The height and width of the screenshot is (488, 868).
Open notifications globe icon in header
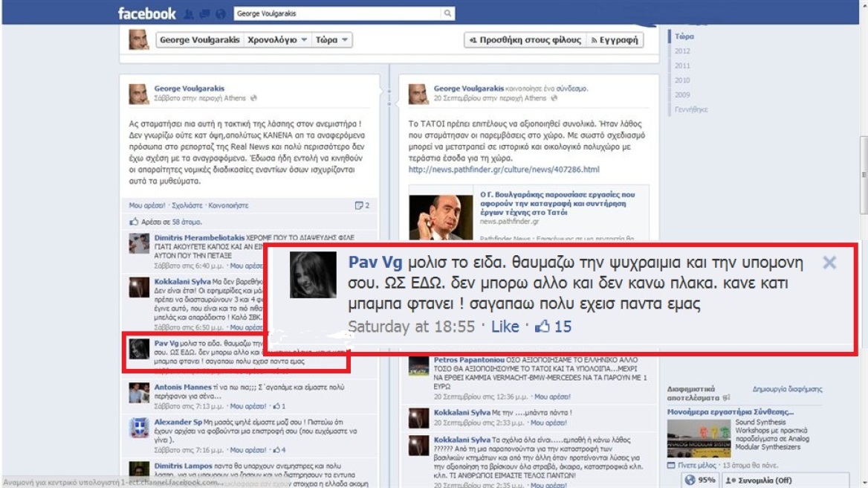coord(220,14)
